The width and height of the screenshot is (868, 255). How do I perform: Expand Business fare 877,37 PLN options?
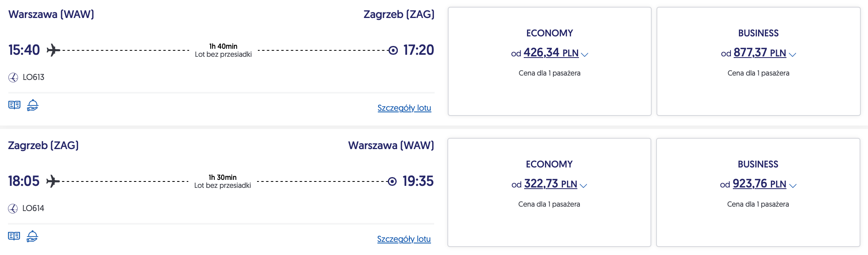click(792, 54)
